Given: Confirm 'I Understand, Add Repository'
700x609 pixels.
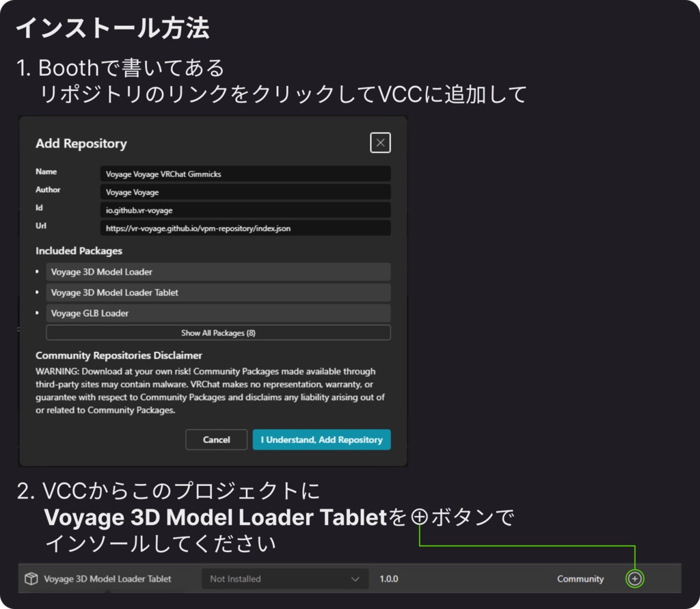Looking at the screenshot, I should coord(321,439).
